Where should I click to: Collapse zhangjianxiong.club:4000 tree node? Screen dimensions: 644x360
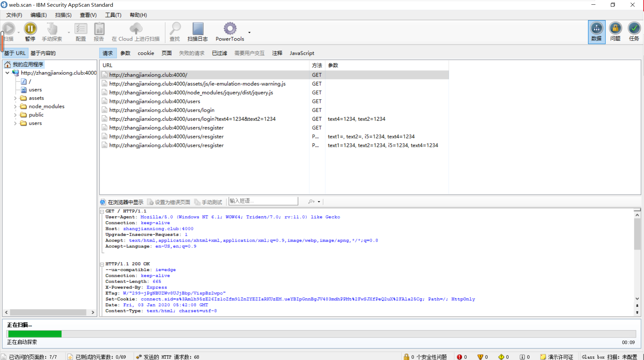[x=7, y=73]
